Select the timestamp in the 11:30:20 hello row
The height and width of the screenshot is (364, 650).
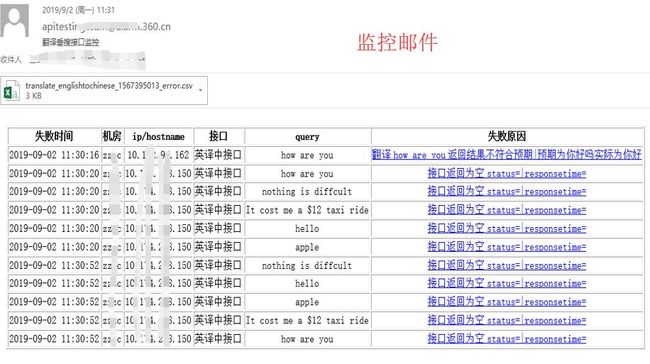54,228
